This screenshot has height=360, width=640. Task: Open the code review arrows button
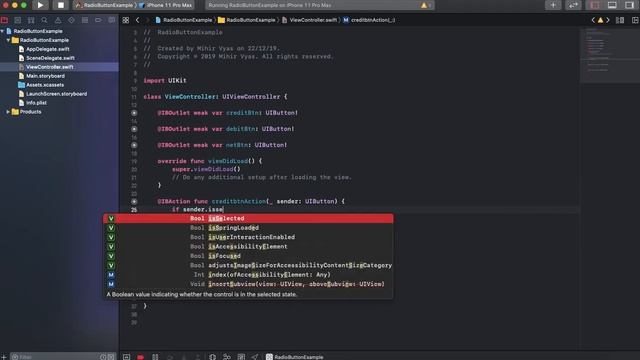coord(573,5)
